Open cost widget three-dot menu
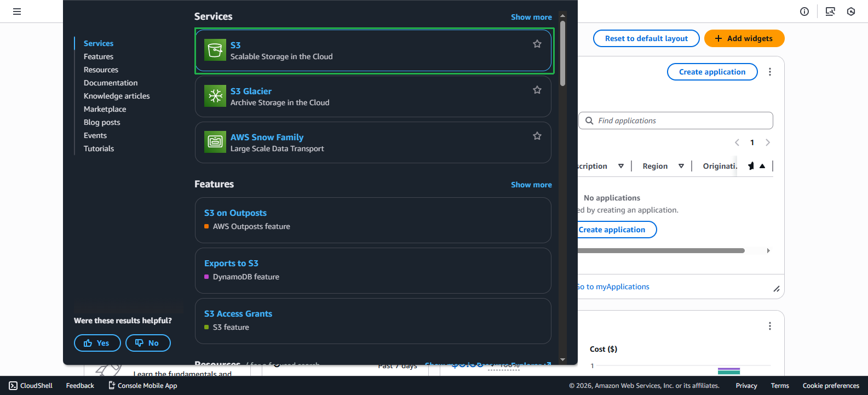 click(x=770, y=326)
